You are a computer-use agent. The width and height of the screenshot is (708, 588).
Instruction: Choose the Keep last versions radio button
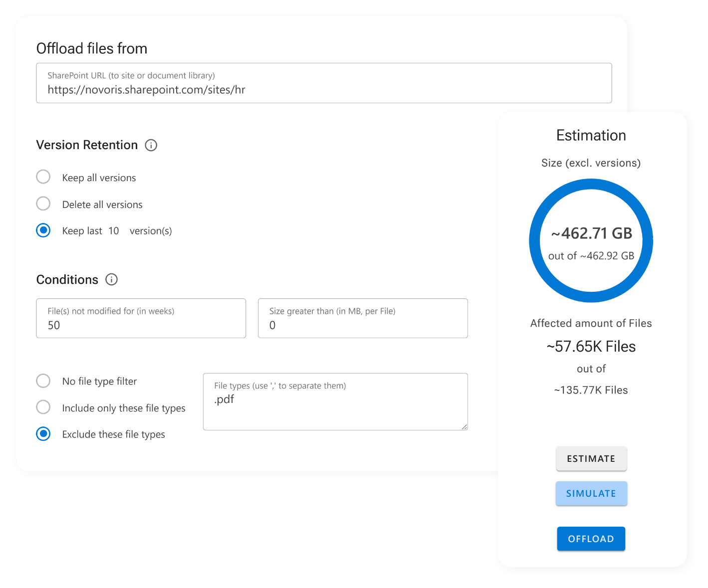(x=43, y=230)
